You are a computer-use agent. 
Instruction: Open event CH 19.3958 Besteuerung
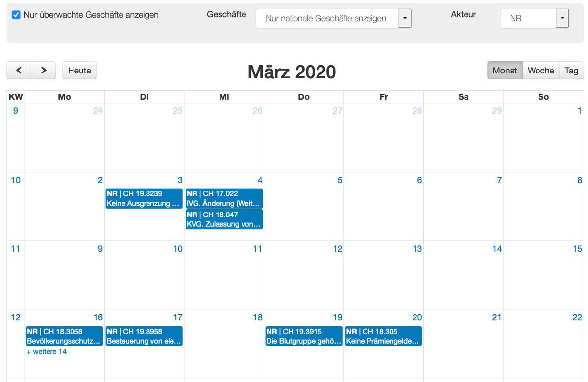pos(144,336)
